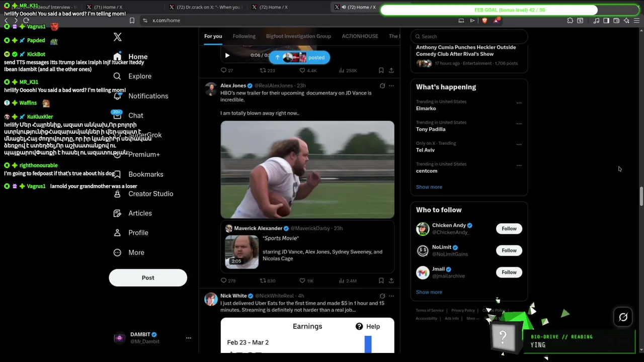Go to Home in sidebar
Screen dimensions: 644x362
coord(138,57)
